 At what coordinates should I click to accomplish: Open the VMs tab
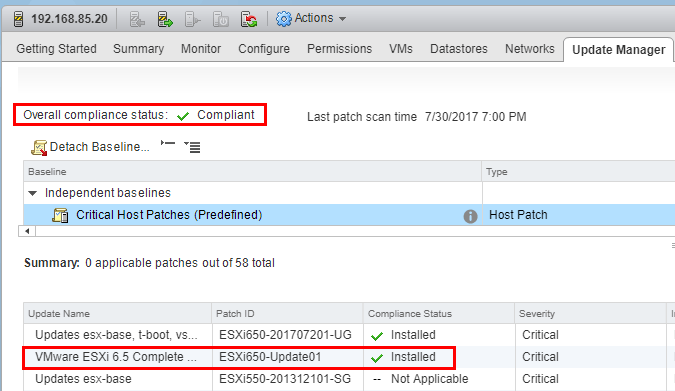pos(401,49)
